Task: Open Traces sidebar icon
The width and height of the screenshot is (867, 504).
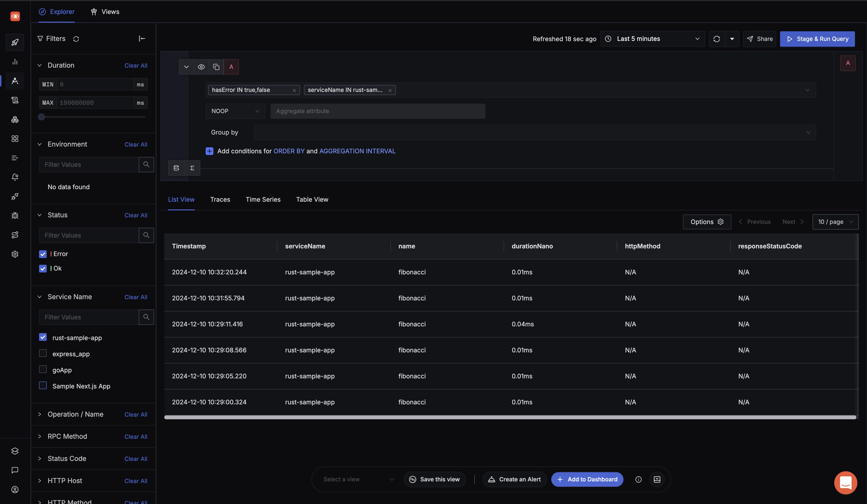Action: 15,81
